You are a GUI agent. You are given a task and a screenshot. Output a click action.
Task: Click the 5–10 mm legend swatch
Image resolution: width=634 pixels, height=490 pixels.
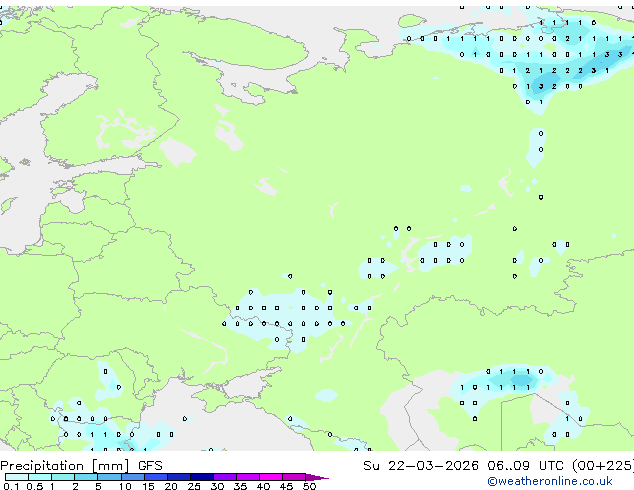[x=110, y=477]
